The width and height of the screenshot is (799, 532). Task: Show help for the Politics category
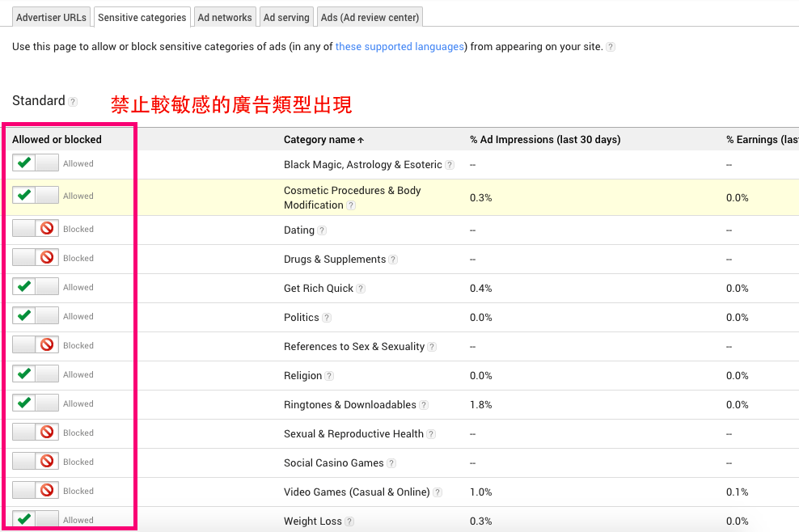(327, 318)
